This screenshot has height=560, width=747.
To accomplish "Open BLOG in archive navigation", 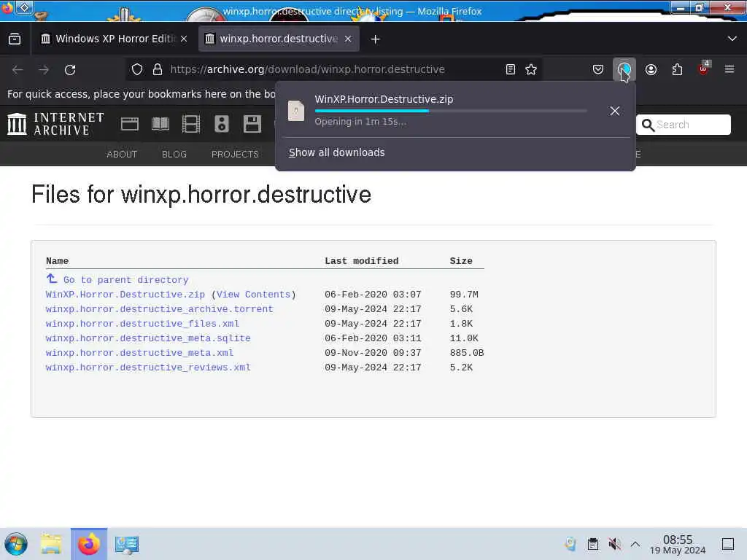I will point(174,155).
